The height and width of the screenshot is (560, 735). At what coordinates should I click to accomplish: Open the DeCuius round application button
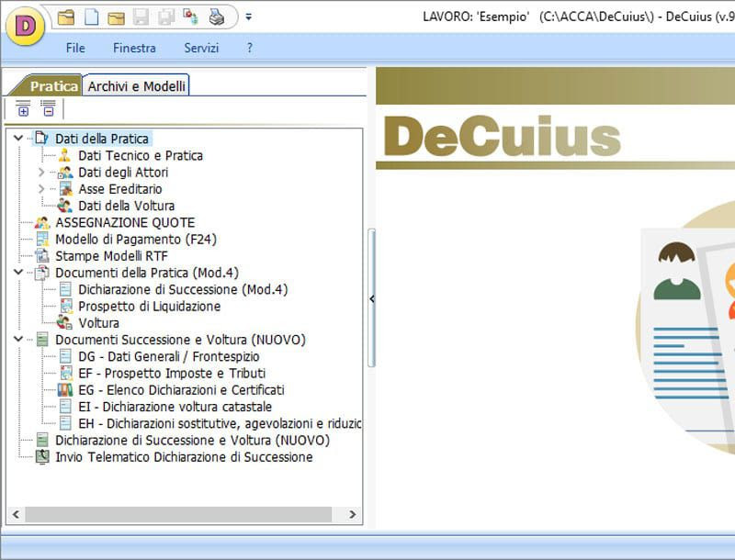[25, 27]
